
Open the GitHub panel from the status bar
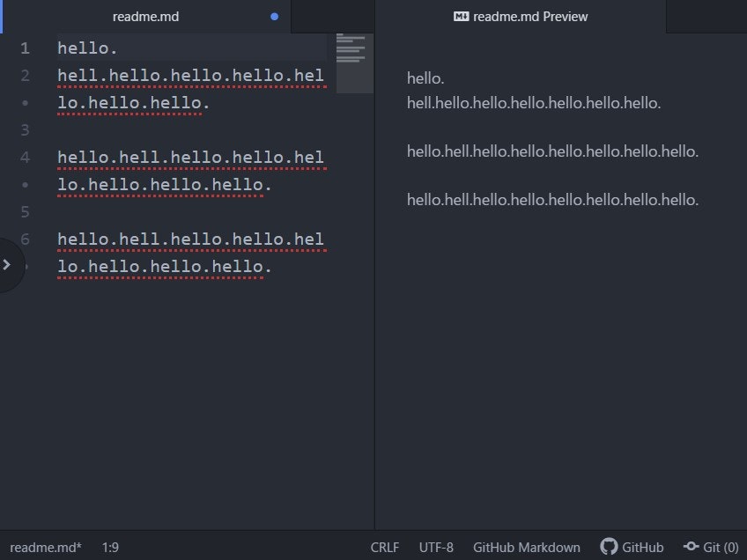[x=632, y=547]
